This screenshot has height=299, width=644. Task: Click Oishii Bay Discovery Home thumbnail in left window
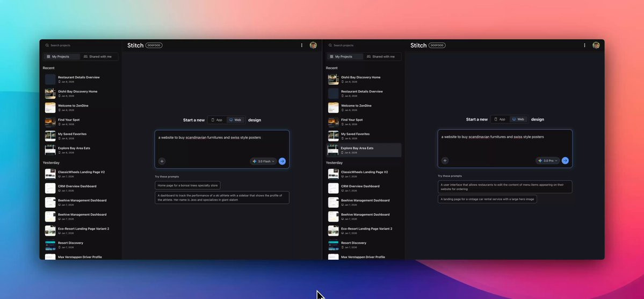point(50,94)
